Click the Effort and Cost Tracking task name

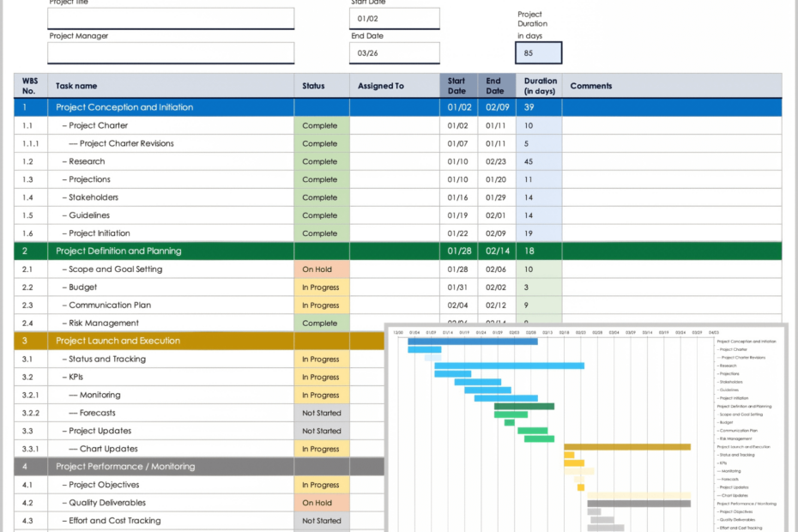click(x=115, y=520)
